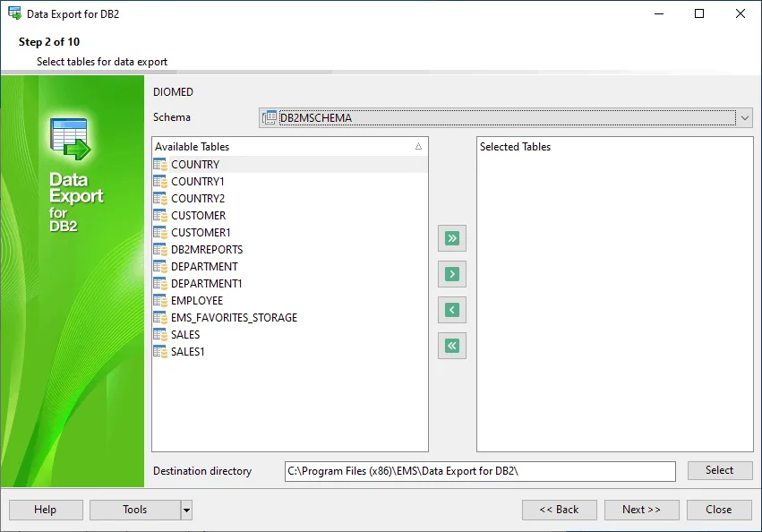Viewport: 762px width, 532px height.
Task: Click Select to browse destination directory
Action: point(720,470)
